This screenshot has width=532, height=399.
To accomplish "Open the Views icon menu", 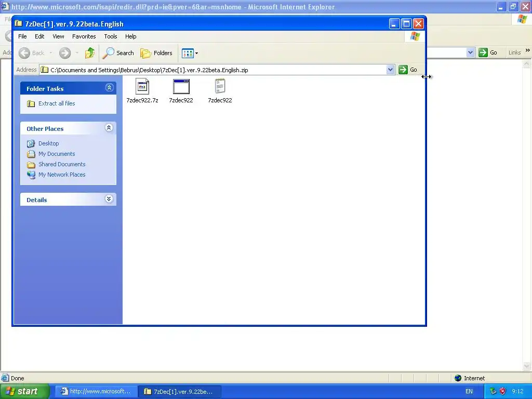I will coord(190,53).
